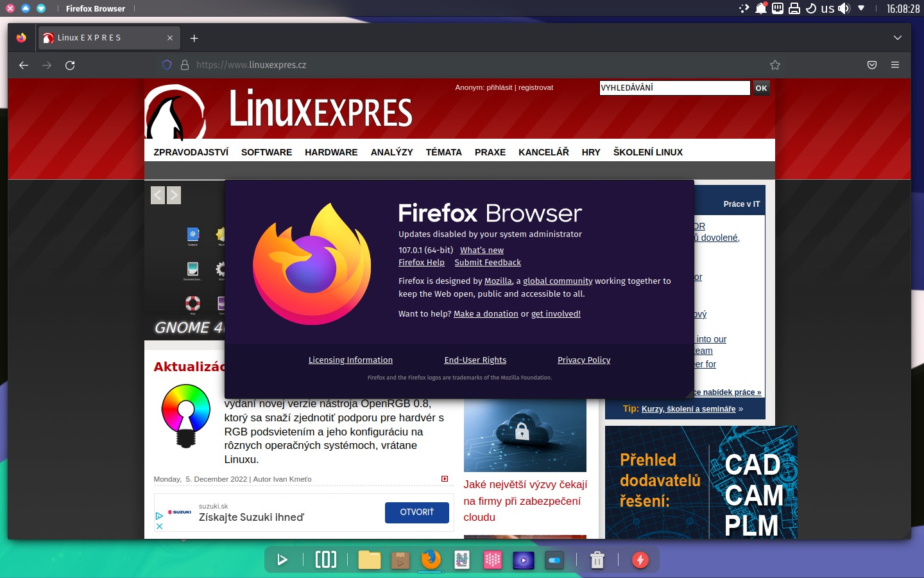Click the LinuxEXPRES penguin logo
Screen dimensions: 924x578
point(176,112)
